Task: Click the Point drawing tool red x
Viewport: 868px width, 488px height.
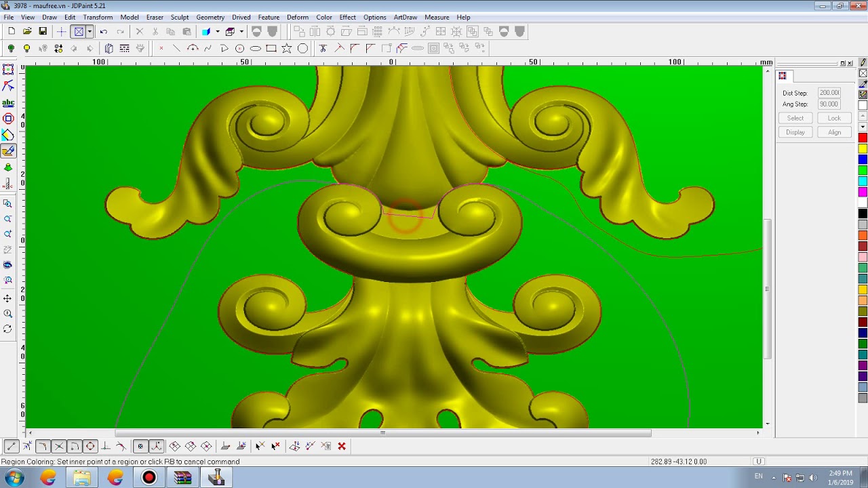Action: pos(161,48)
